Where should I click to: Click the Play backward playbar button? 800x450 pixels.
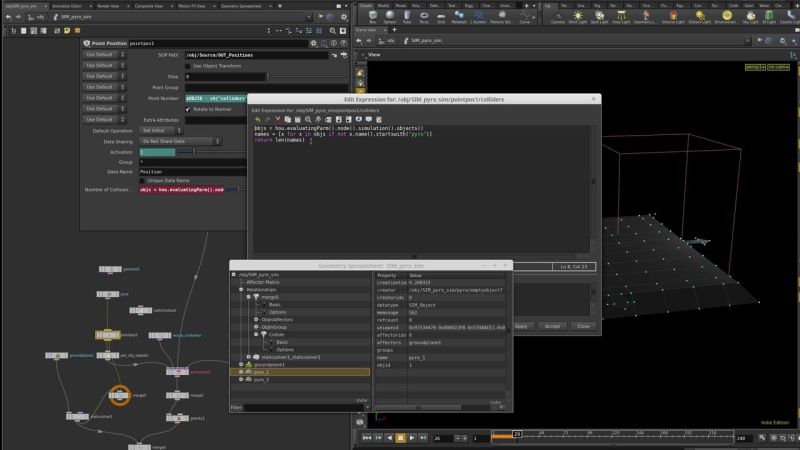pyautogui.click(x=389, y=438)
